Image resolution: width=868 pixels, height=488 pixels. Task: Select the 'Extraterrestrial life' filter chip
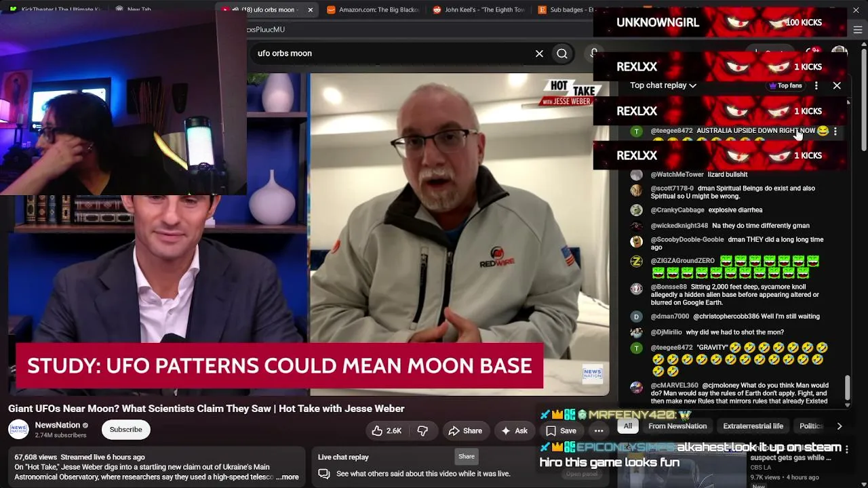[x=753, y=426]
